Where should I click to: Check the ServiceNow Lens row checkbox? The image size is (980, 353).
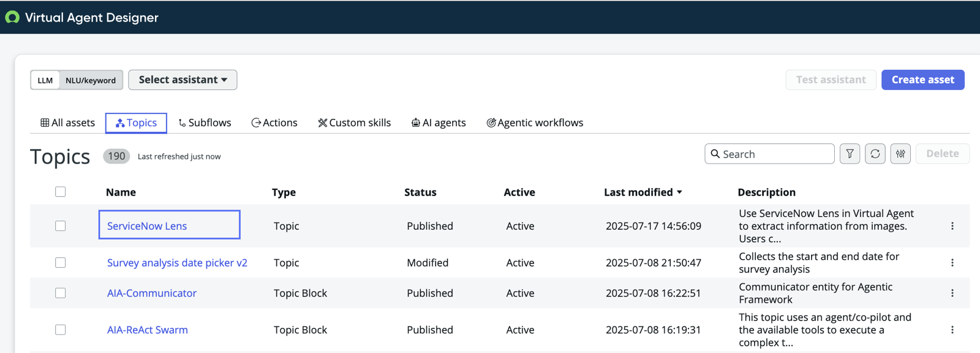tap(60, 226)
